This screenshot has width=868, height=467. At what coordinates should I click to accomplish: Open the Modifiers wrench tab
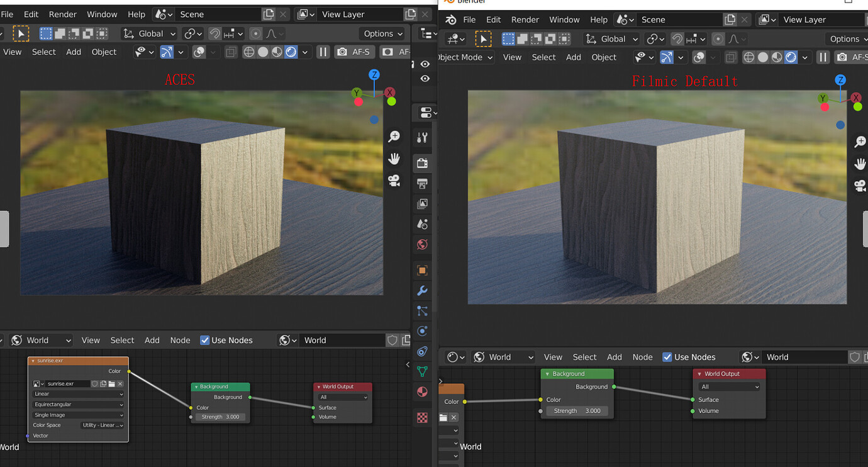(x=423, y=290)
